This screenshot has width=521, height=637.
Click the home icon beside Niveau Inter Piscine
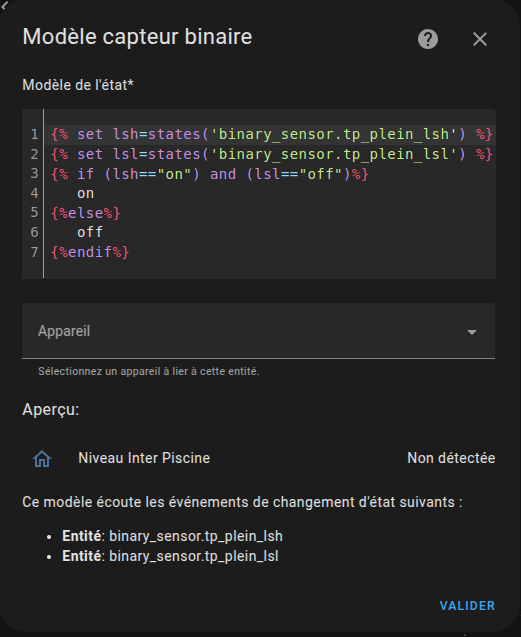(x=42, y=459)
